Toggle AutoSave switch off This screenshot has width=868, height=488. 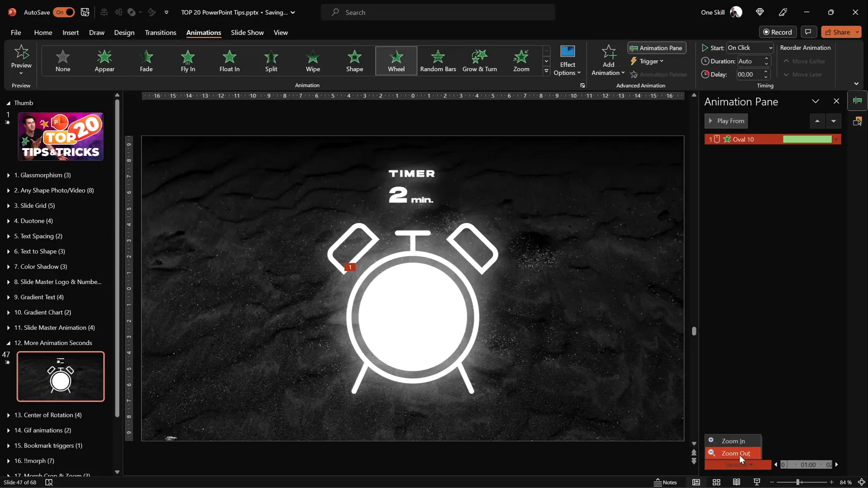click(x=64, y=12)
